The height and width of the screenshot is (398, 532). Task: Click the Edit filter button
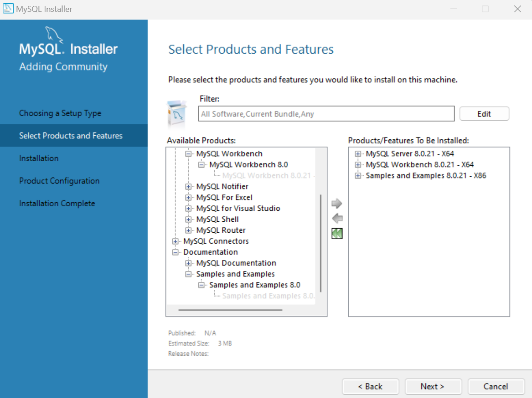click(x=484, y=114)
